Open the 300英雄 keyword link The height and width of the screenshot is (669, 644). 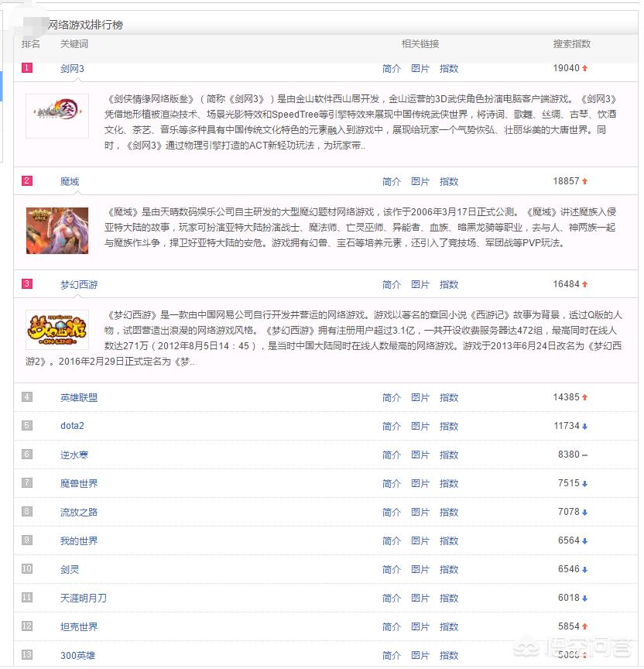(77, 655)
